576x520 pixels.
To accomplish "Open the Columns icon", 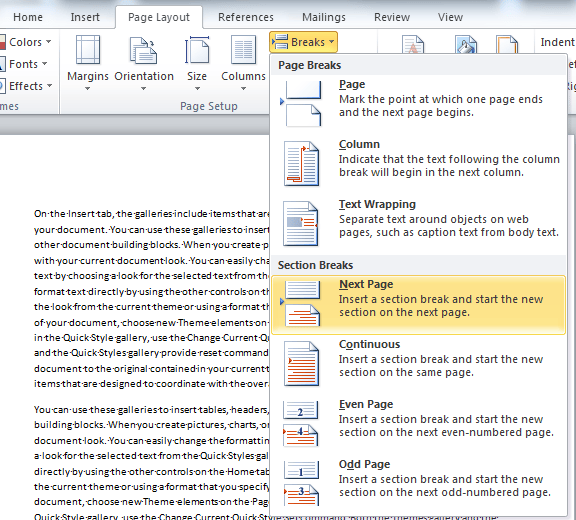I will 243,50.
